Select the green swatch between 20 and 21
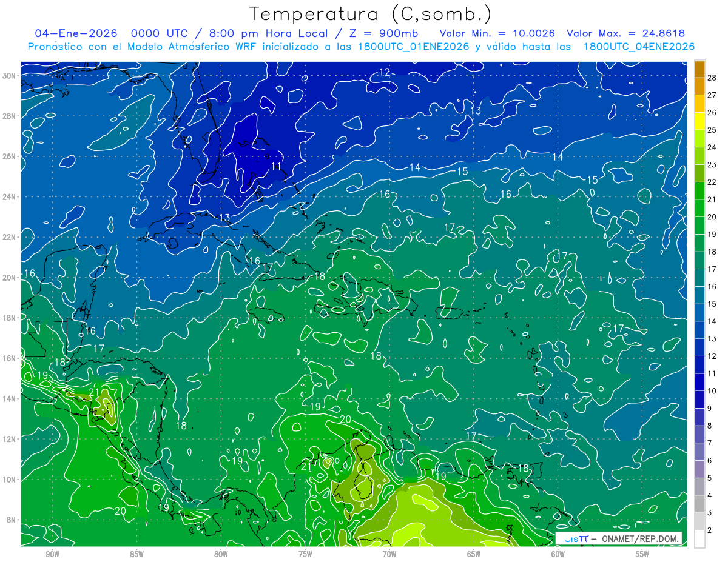 [x=699, y=208]
